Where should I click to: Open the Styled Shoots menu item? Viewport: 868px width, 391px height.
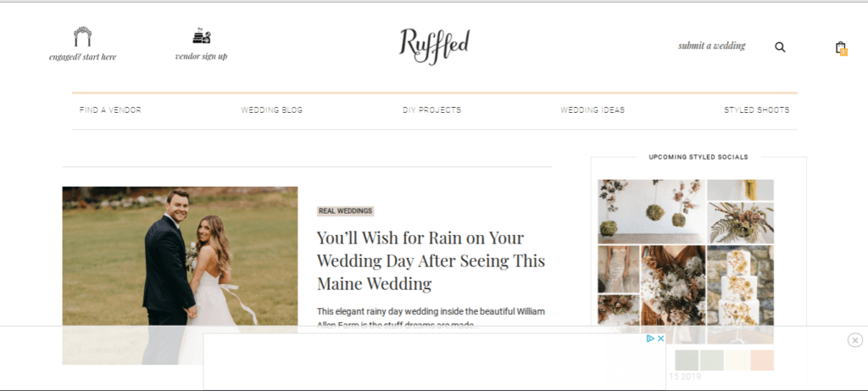pyautogui.click(x=757, y=110)
